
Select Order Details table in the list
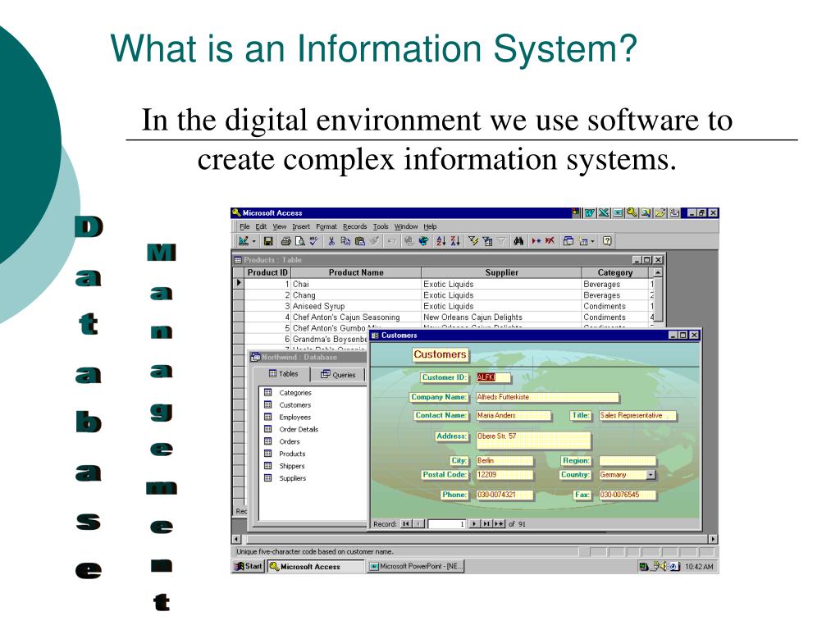[299, 430]
